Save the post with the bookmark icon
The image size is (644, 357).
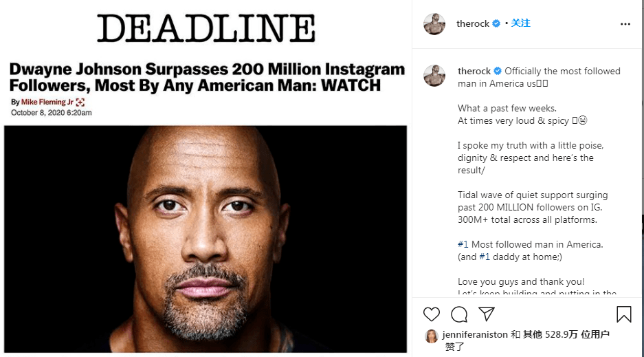pyautogui.click(x=624, y=314)
